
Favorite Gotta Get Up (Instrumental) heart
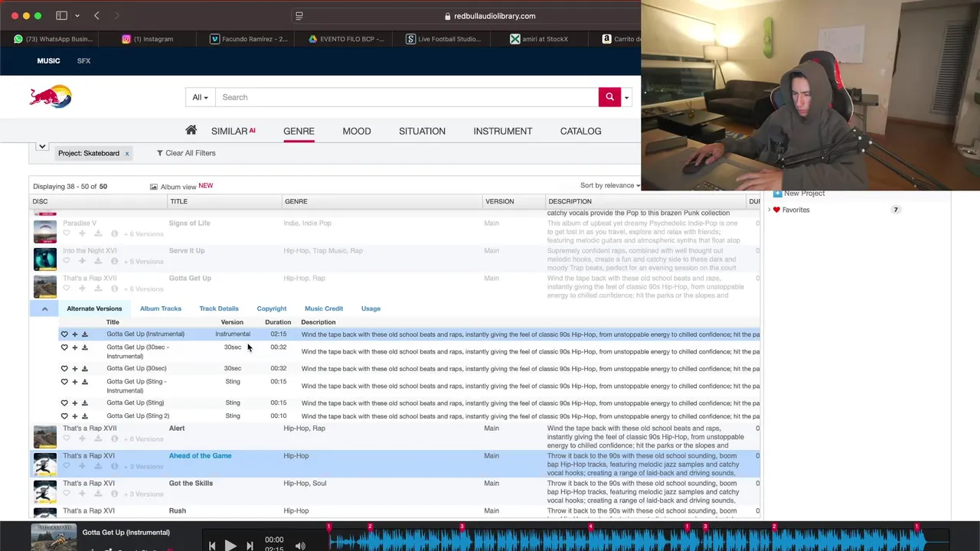coord(64,334)
